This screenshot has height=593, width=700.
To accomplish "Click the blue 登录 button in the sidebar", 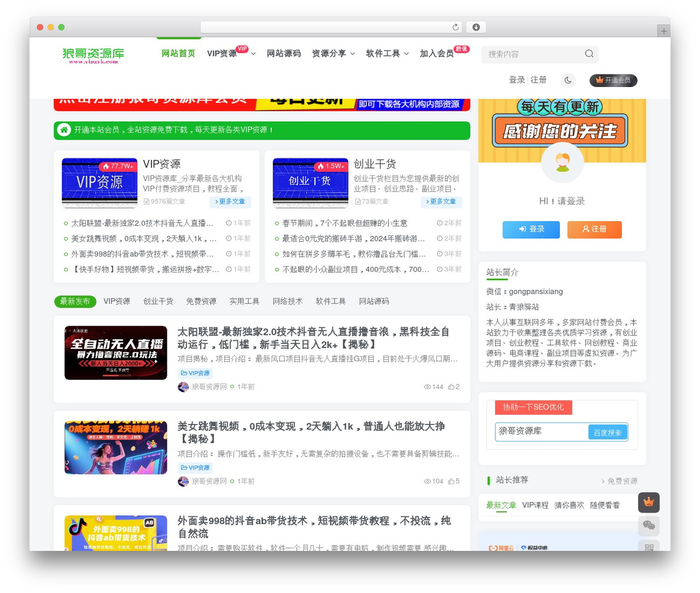I will coord(531,230).
